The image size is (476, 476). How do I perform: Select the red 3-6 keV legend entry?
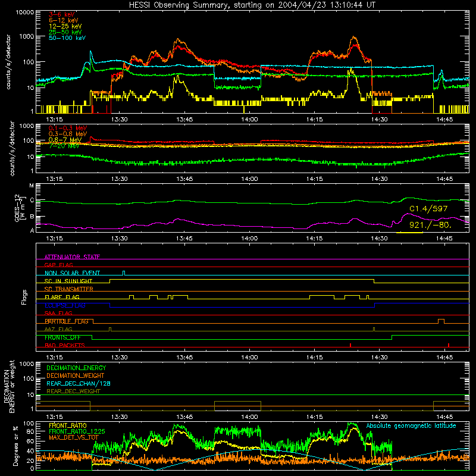tap(62, 14)
